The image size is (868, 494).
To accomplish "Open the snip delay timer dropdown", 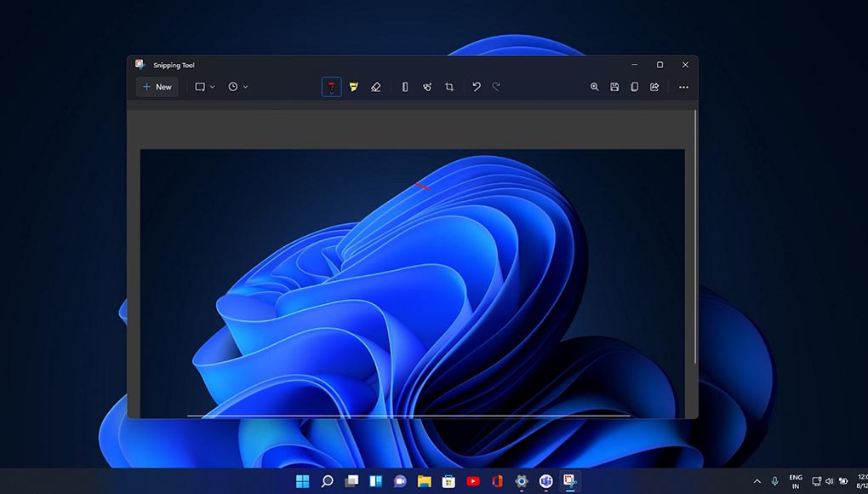I will point(237,87).
